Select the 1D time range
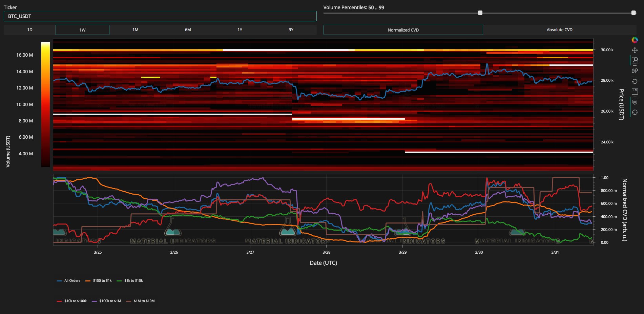 coord(30,30)
